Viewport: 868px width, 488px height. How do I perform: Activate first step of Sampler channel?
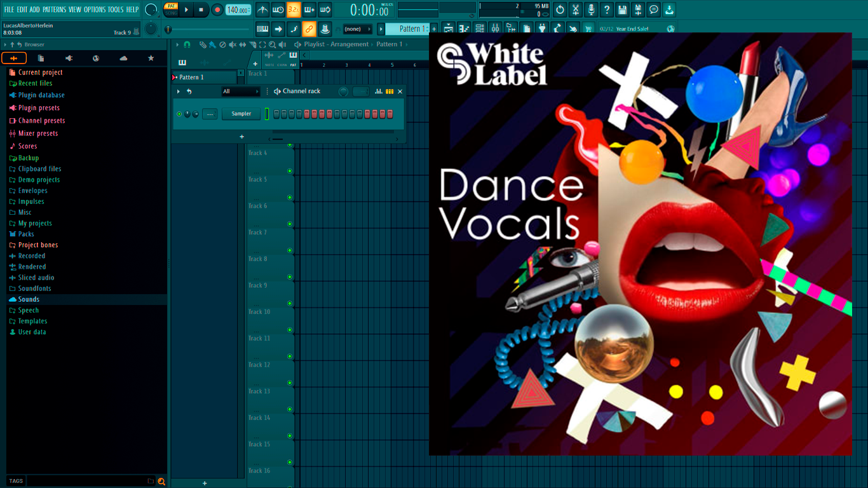tap(276, 114)
